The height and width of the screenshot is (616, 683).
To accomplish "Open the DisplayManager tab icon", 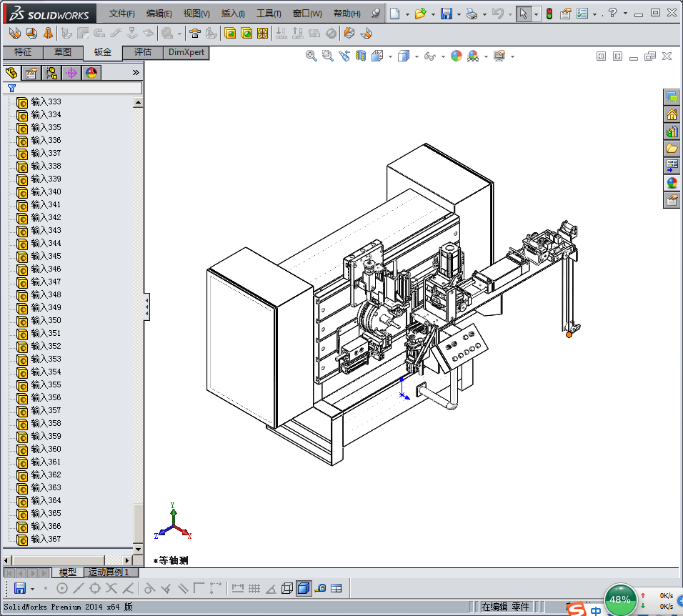I will click(x=91, y=73).
